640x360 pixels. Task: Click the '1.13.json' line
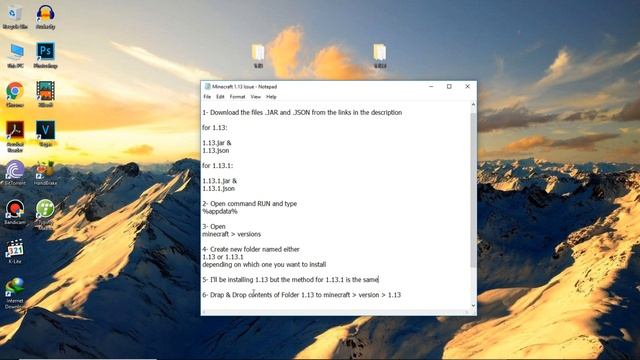pos(216,151)
